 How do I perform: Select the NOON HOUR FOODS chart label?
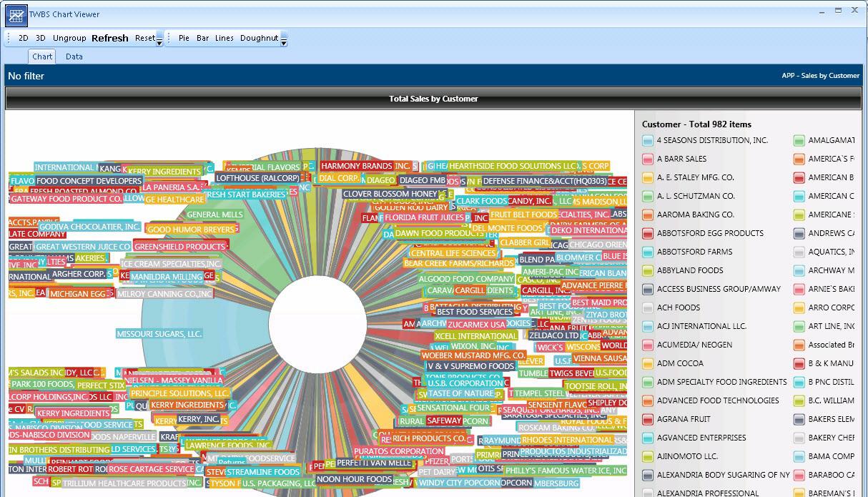[x=354, y=480]
